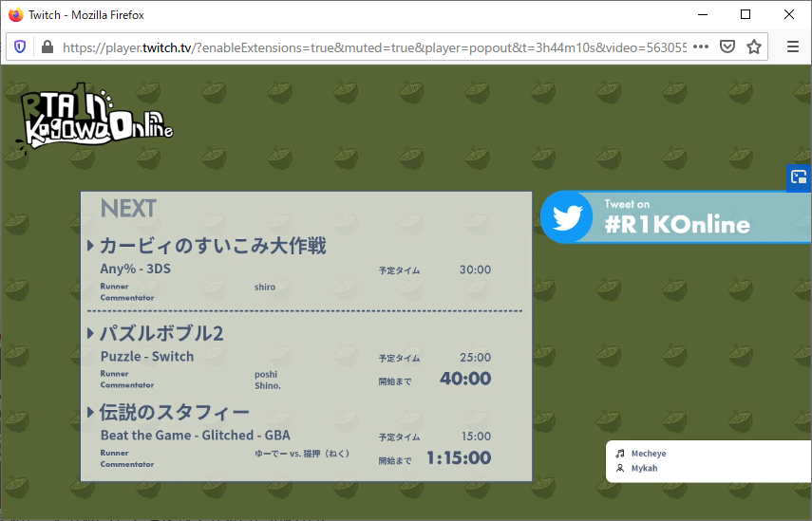Click the Mecheye music credit
The image size is (812, 521).
point(649,454)
